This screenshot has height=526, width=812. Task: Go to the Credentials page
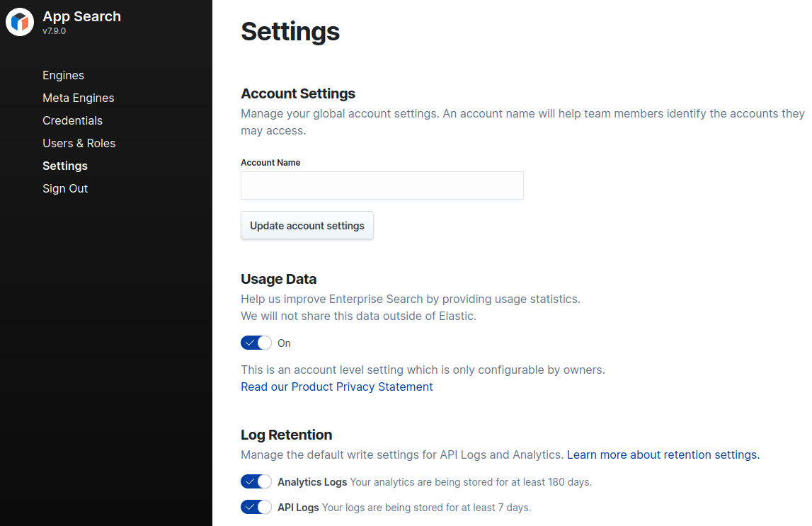click(72, 120)
